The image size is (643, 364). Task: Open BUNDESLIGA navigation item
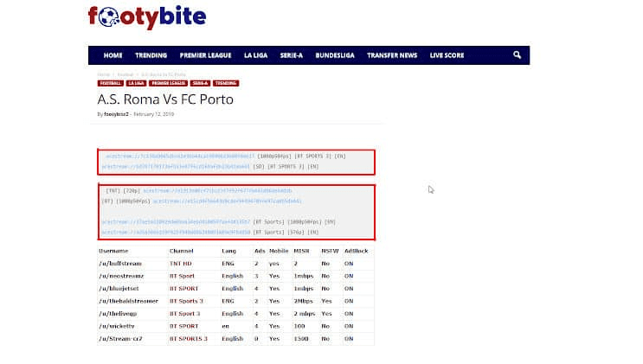pyautogui.click(x=335, y=55)
